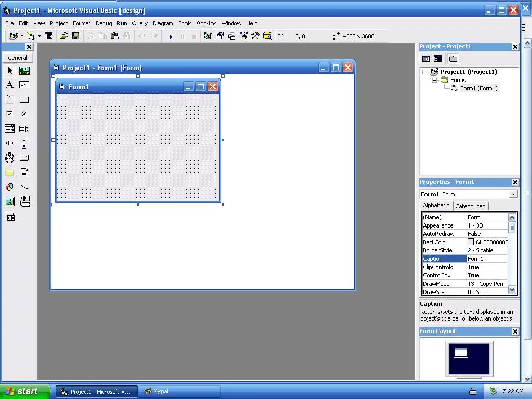
Task: Select the OptionButton tool in toolbox
Action: click(24, 114)
